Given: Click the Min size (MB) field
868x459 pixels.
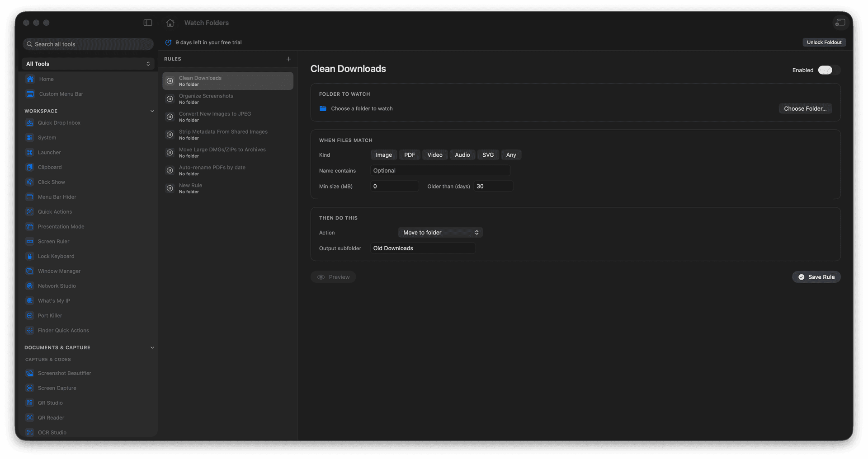Looking at the screenshot, I should coord(395,187).
